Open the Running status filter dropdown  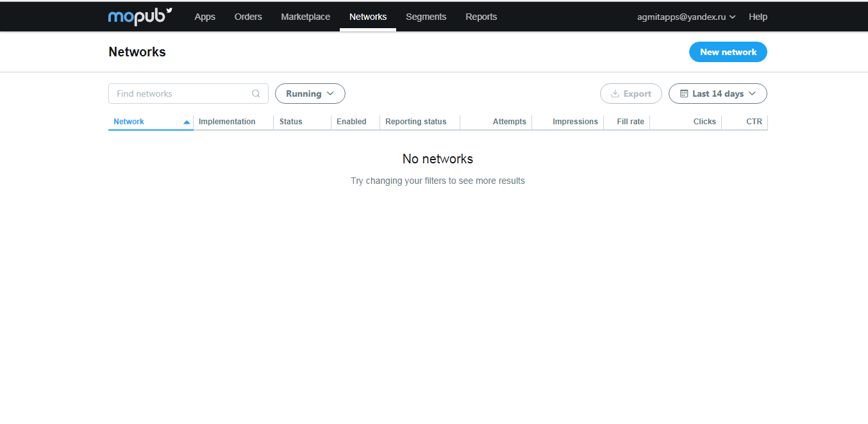tap(310, 94)
